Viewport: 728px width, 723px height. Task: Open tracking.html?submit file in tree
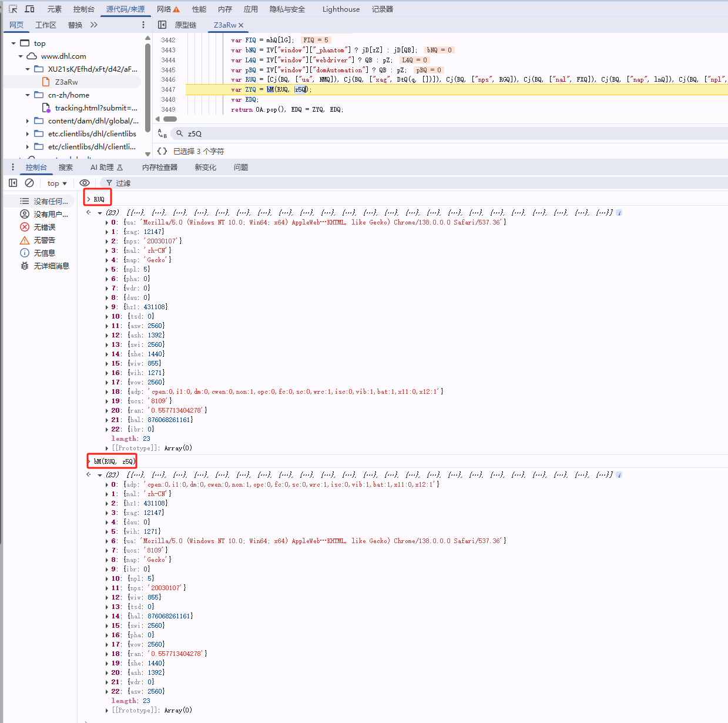click(x=96, y=108)
